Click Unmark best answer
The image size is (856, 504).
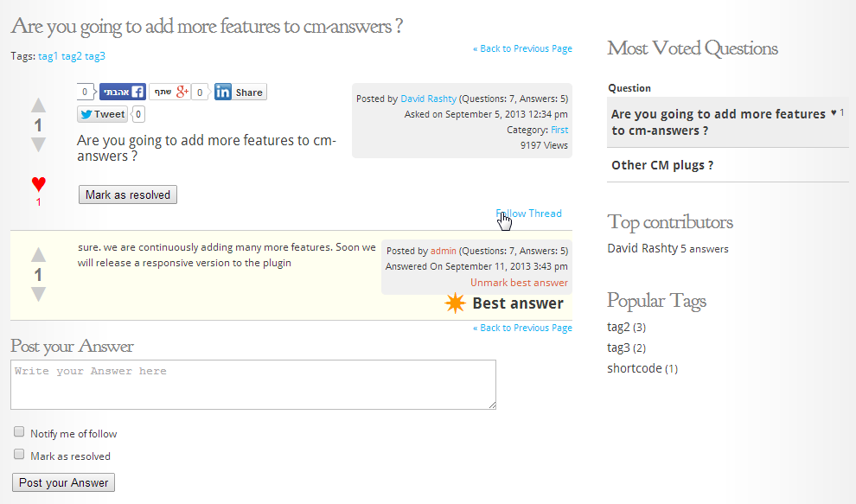coord(519,283)
